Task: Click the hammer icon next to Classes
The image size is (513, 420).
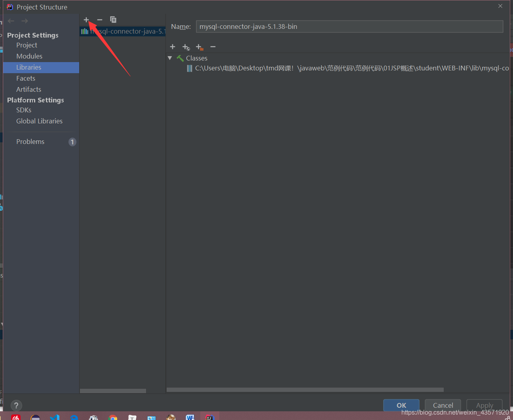Action: tap(180, 58)
